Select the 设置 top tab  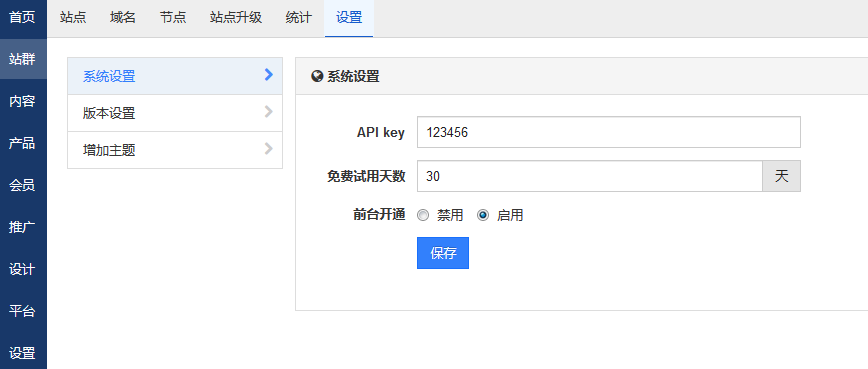click(349, 18)
